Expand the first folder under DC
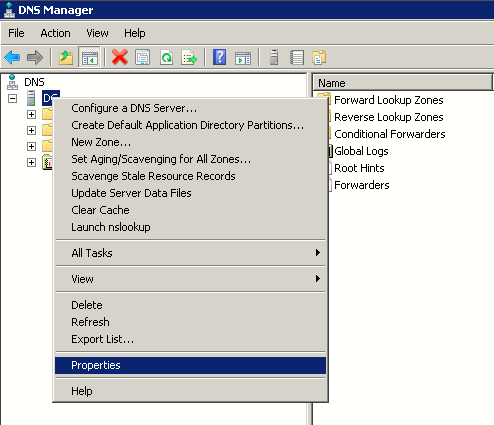The height and width of the screenshot is (425, 494). pos(31,114)
